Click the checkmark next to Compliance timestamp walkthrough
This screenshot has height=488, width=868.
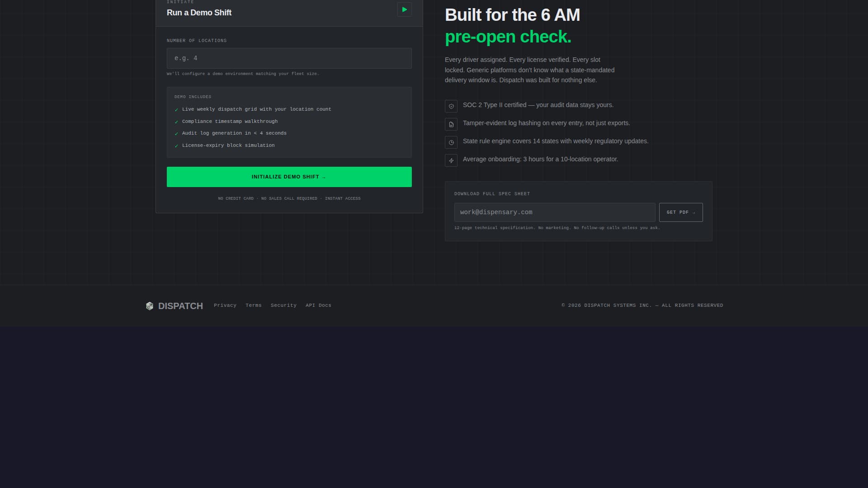(176, 122)
